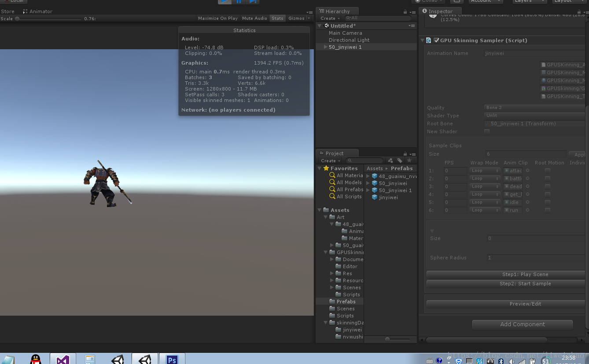Click the Bluetooth icon in system tray

pos(501,361)
